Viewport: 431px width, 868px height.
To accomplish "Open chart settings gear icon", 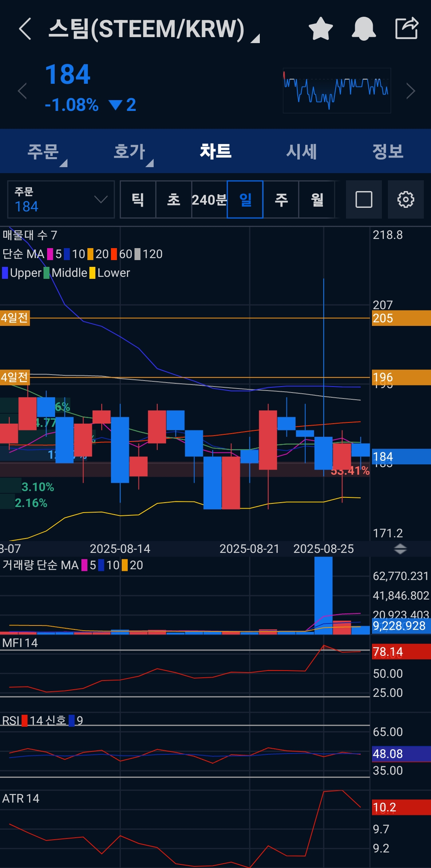I will coord(406,199).
